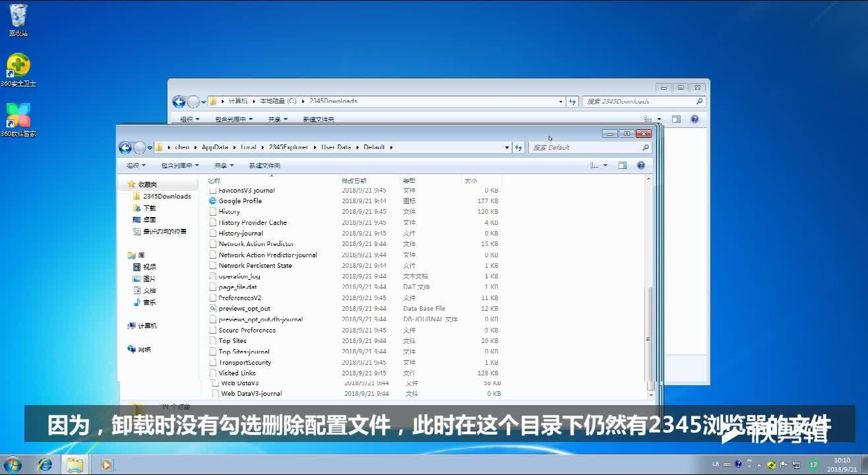Open the Recycle Bin (回收站)
The image size is (868, 475).
(x=17, y=16)
